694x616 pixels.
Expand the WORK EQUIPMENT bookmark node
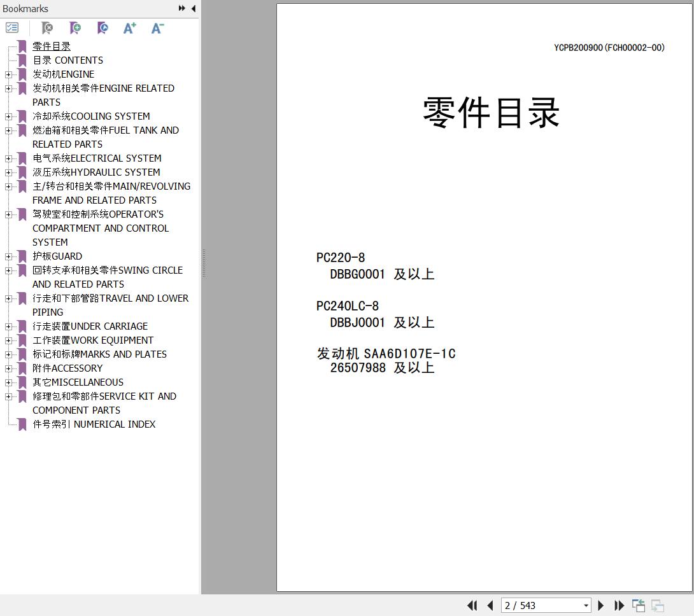[8, 340]
